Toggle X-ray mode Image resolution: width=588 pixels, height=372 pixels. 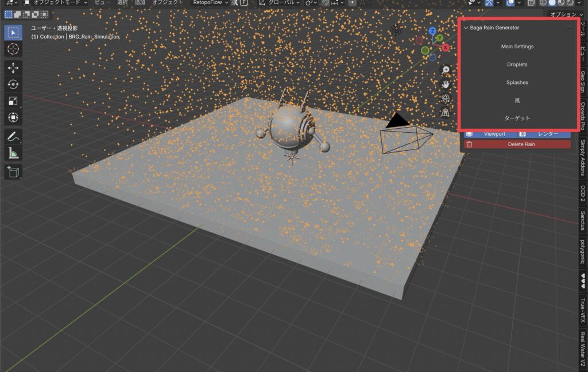[531, 3]
